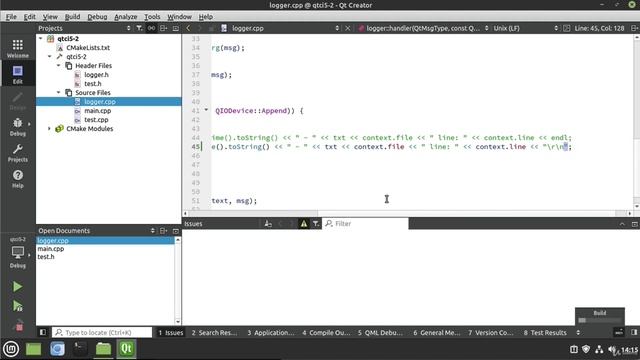Open the Analyze menu
Screen dimensions: 640x360
(x=126, y=17)
